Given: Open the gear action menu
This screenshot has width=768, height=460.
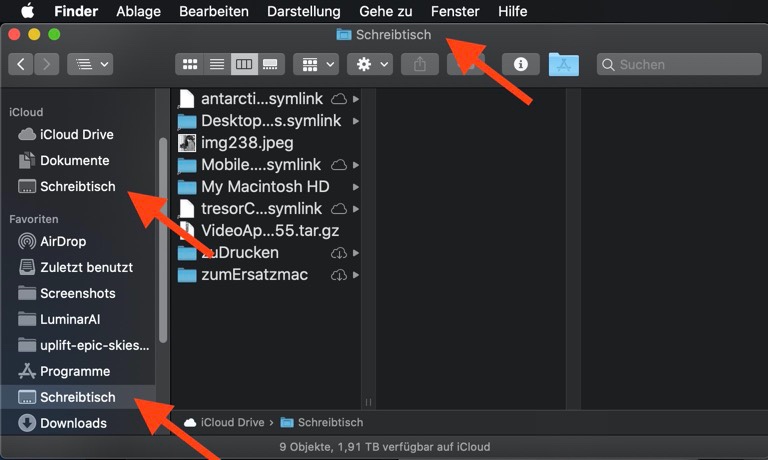Looking at the screenshot, I should point(370,64).
